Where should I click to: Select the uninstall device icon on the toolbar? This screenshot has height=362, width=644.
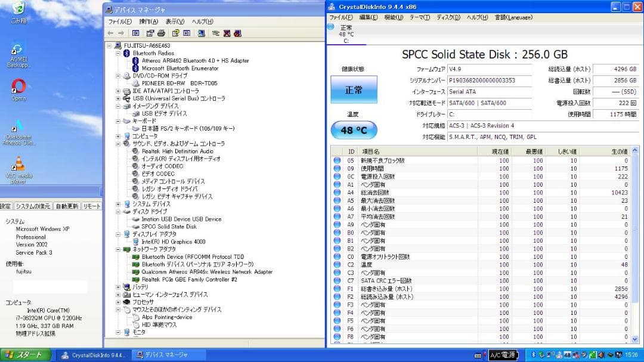pos(227,33)
